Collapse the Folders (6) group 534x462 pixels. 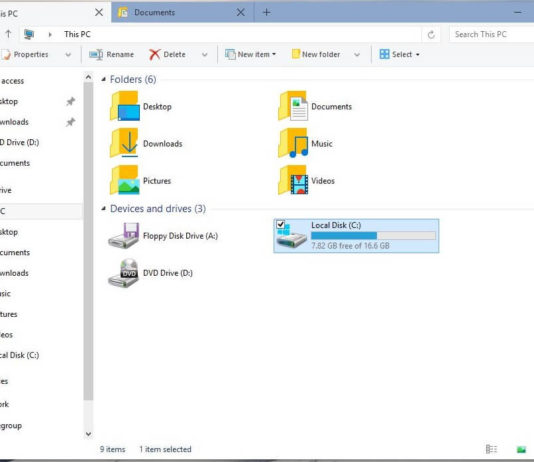(104, 79)
